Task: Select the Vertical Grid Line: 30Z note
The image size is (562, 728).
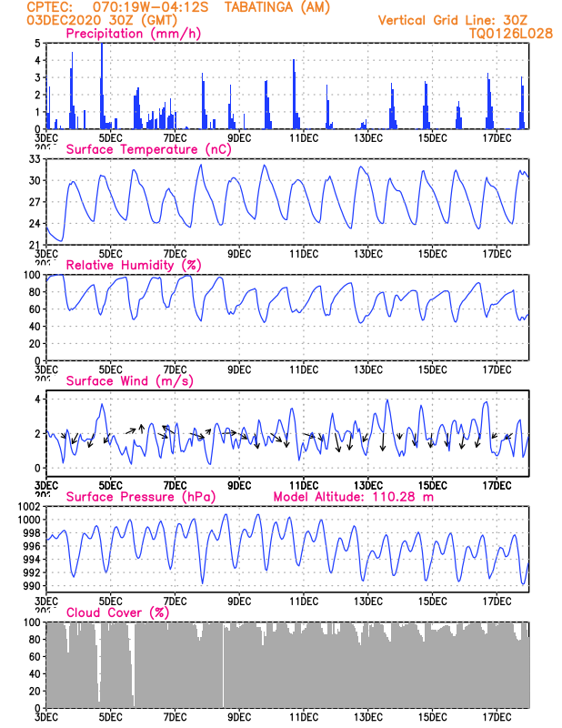Action: tap(453, 20)
